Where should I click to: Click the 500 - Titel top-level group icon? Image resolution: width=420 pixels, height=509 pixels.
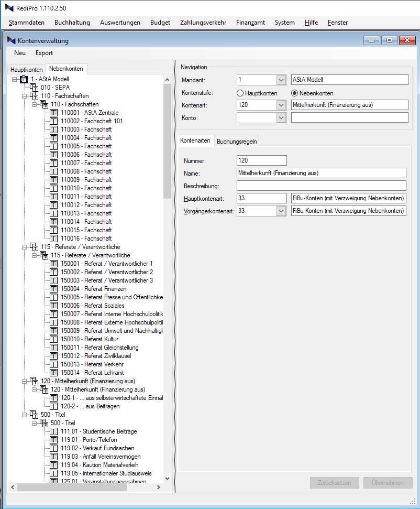(x=34, y=415)
